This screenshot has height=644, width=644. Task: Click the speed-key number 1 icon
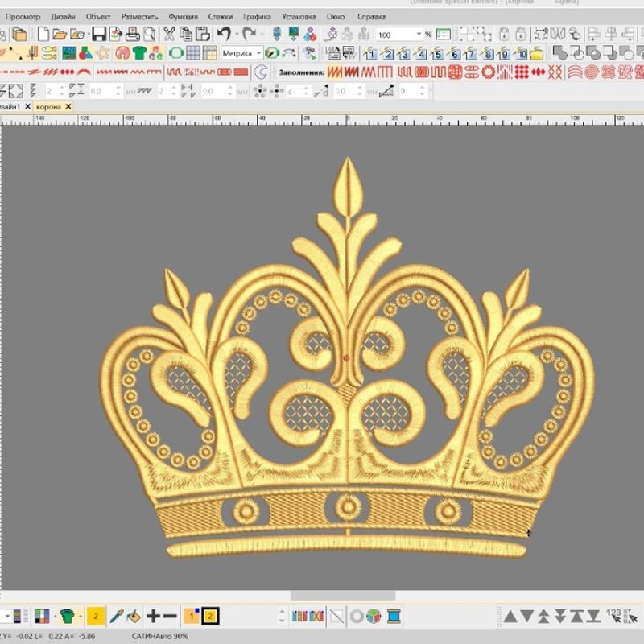(x=370, y=53)
